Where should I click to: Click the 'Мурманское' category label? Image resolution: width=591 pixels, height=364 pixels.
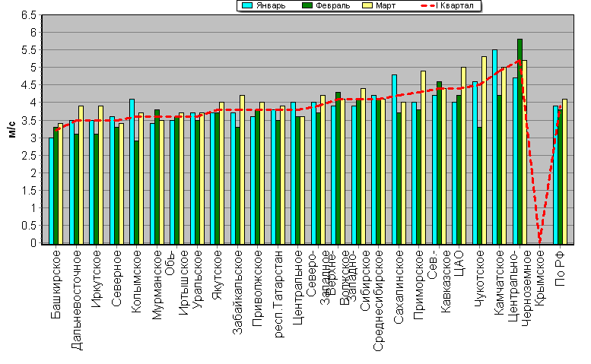[157, 285]
